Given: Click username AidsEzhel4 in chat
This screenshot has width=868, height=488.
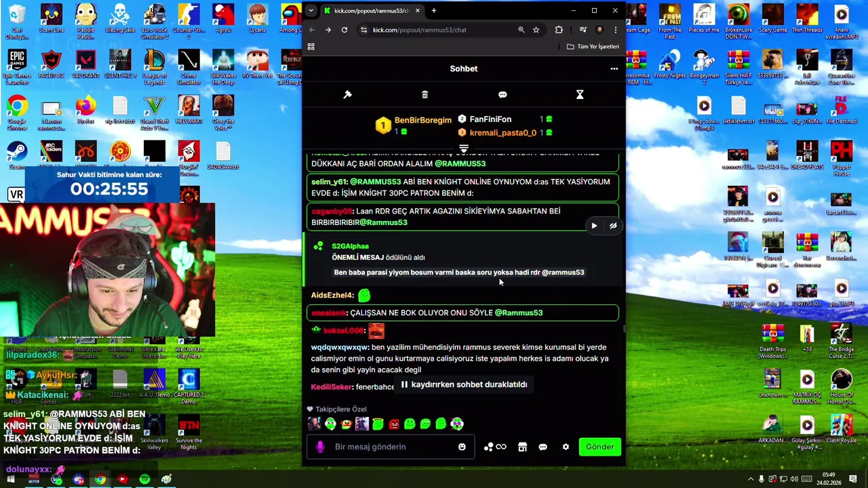Looking at the screenshot, I should (332, 296).
